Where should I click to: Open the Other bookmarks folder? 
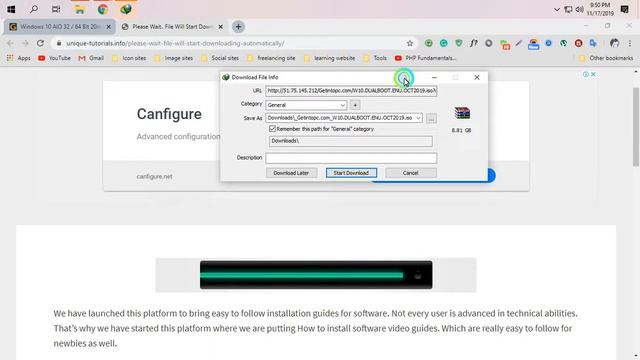click(606, 58)
